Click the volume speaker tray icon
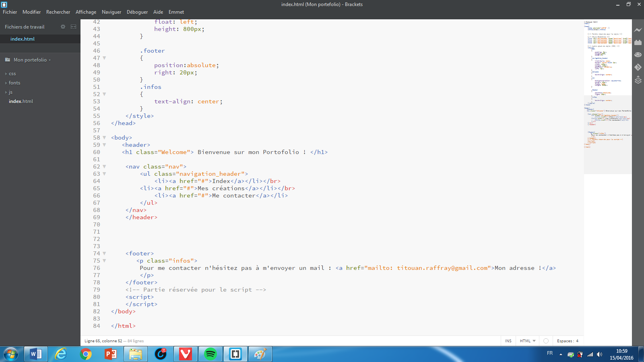644x362 pixels. [599, 354]
